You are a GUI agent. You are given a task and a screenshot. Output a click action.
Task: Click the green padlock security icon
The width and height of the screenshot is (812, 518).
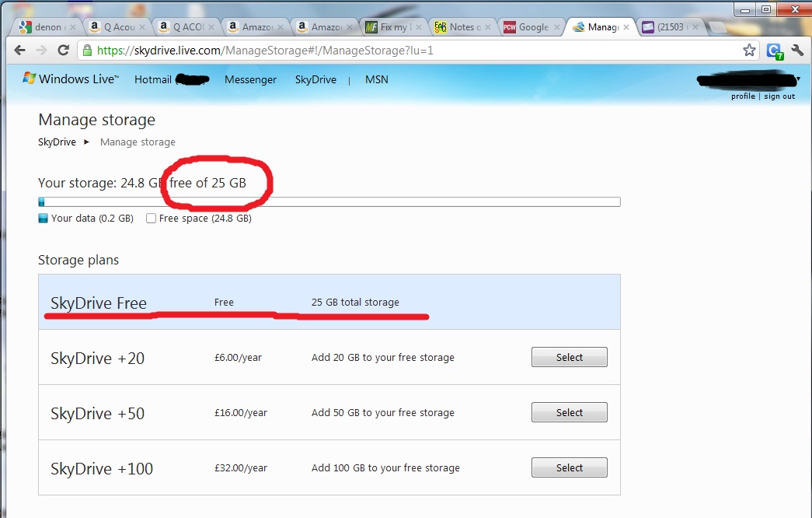(x=88, y=51)
